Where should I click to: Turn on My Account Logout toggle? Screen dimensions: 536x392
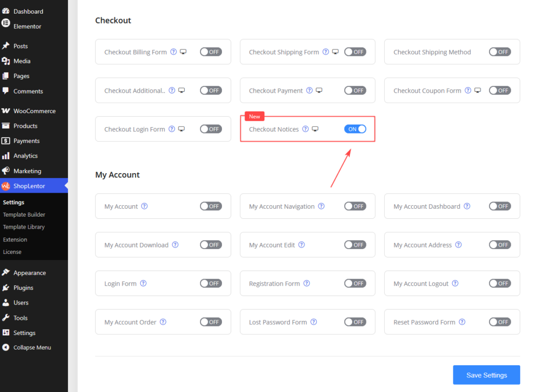500,284
